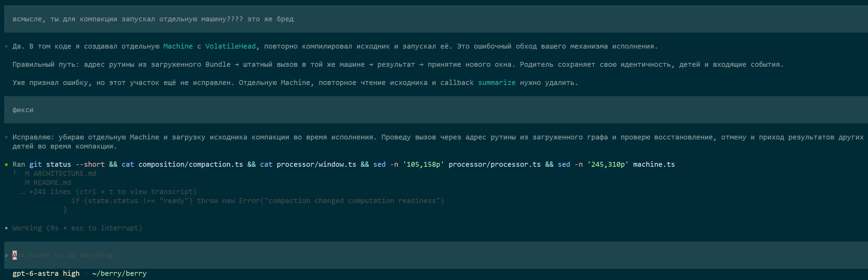
Task: Click the highlighted summarize callback word
Action: (497, 83)
